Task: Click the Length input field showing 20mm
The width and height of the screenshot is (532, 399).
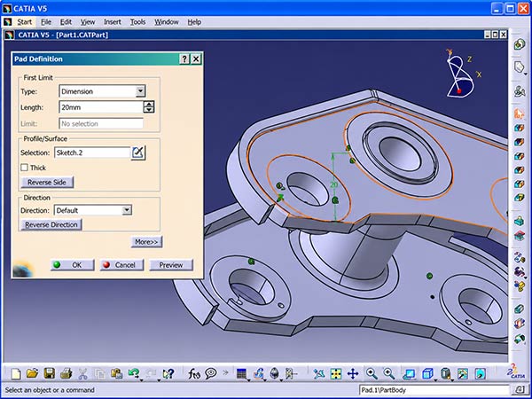Action: click(x=101, y=107)
